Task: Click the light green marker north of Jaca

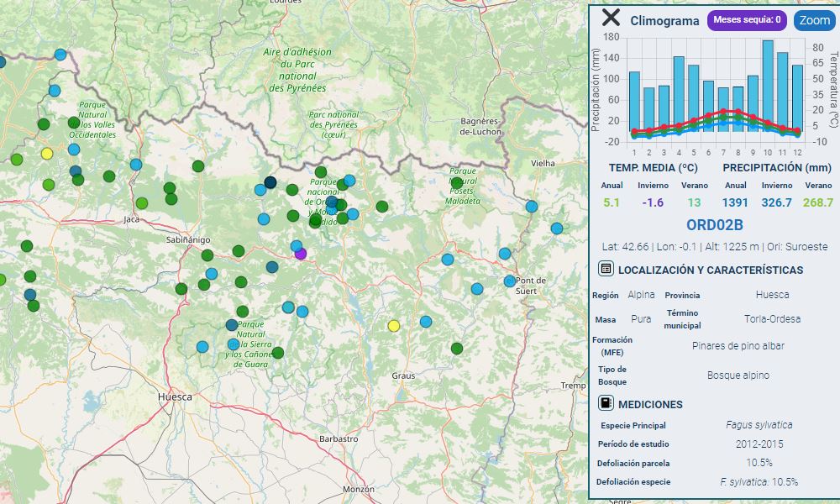Action: coord(142,203)
